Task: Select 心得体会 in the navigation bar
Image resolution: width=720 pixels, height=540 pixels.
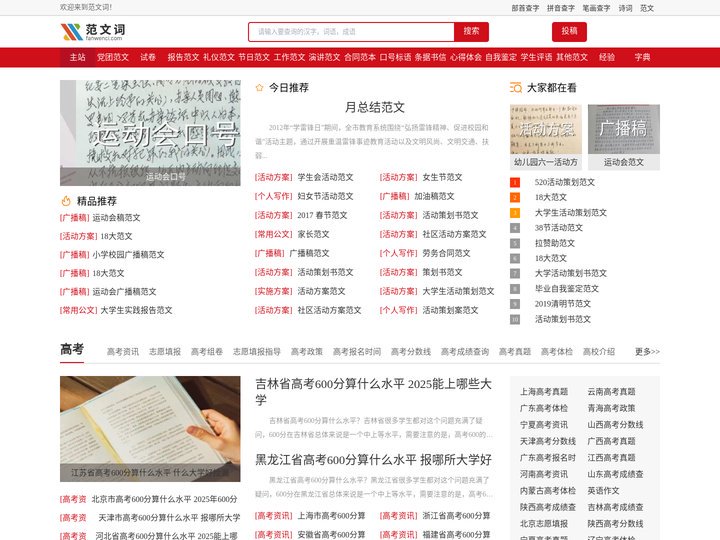Action: click(x=466, y=57)
